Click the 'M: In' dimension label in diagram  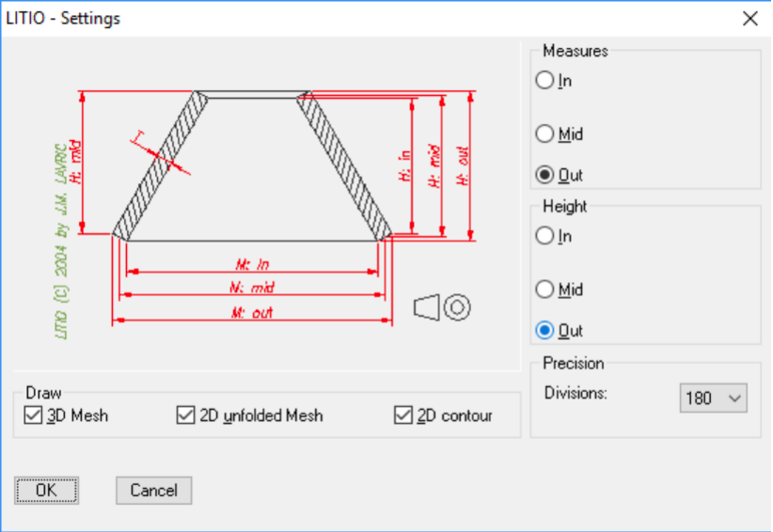(251, 265)
